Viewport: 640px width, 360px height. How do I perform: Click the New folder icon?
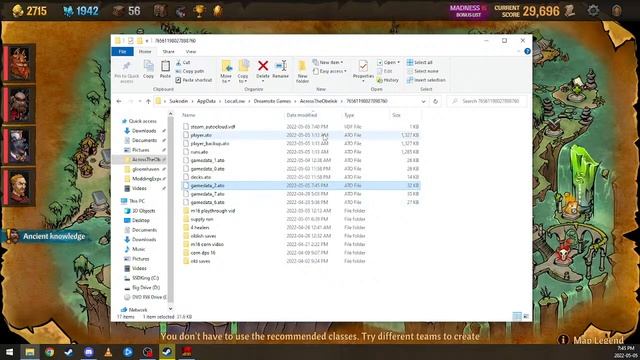pos(302,66)
